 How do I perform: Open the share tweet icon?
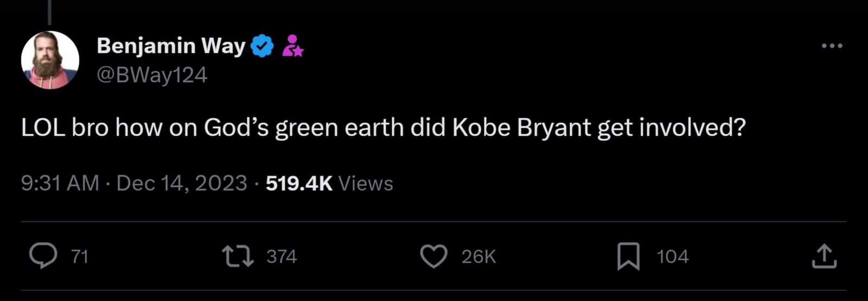[824, 256]
